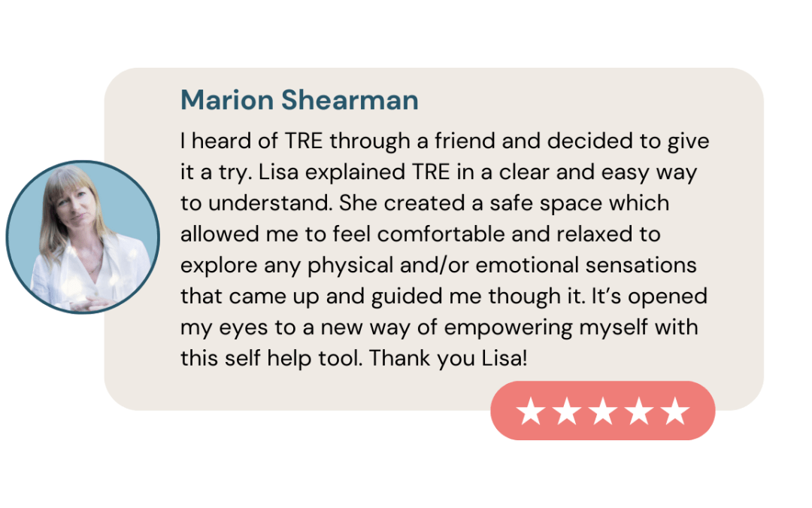The image size is (812, 508).
Task: Select the fifth star in the rating
Action: click(675, 411)
